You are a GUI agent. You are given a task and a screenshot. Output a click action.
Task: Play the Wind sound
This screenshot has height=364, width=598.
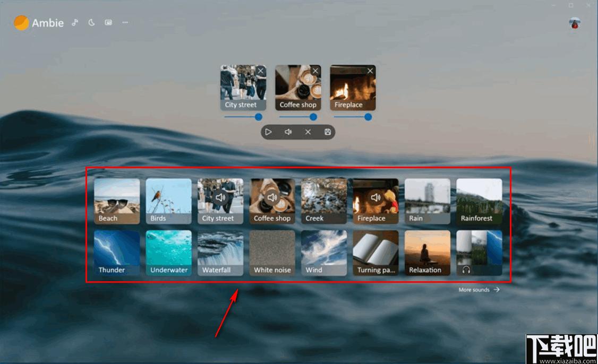tap(324, 253)
